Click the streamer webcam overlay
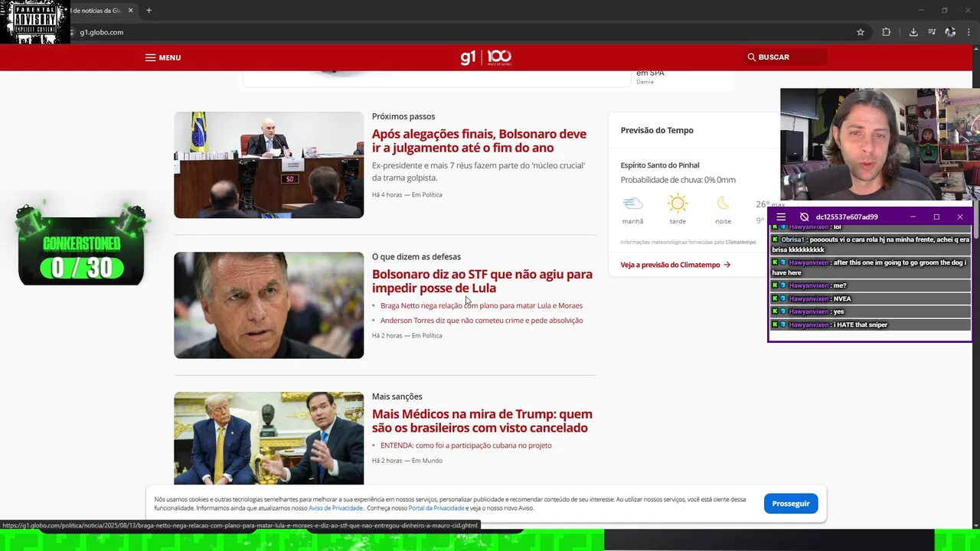 click(879, 145)
